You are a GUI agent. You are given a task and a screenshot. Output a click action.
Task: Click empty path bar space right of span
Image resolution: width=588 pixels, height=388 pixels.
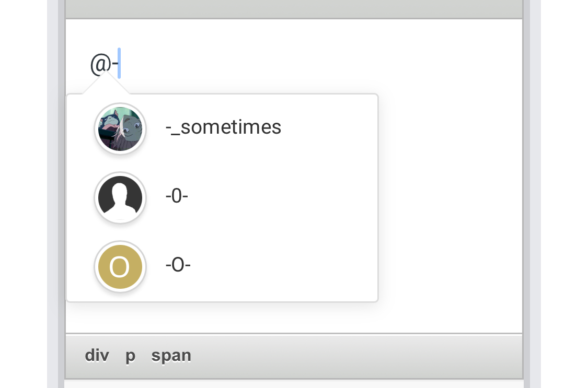[x=355, y=356]
